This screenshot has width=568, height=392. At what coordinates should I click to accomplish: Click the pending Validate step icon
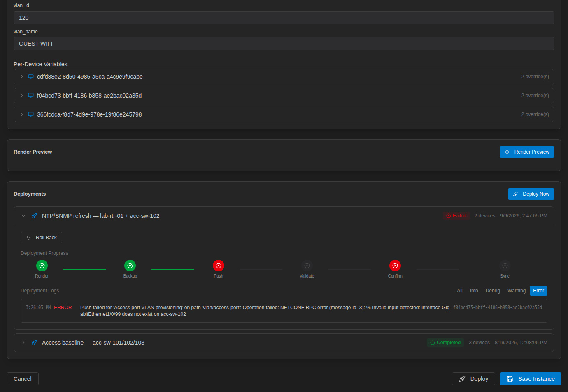pos(307,266)
